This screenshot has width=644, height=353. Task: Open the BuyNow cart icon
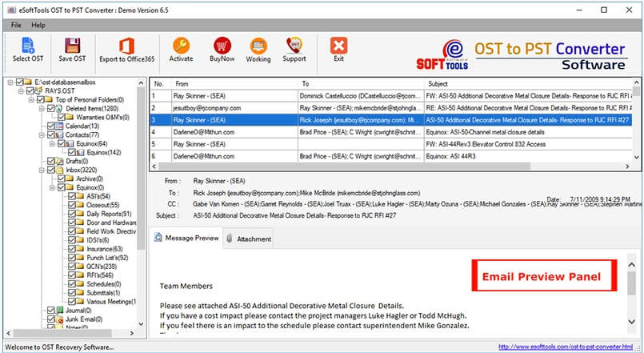(x=222, y=45)
